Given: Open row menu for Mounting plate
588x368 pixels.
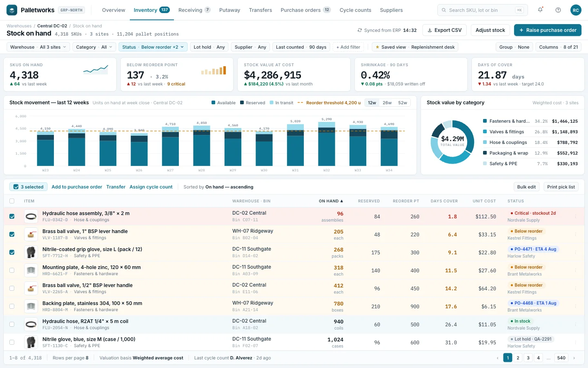Looking at the screenshot, I should 576,271.
